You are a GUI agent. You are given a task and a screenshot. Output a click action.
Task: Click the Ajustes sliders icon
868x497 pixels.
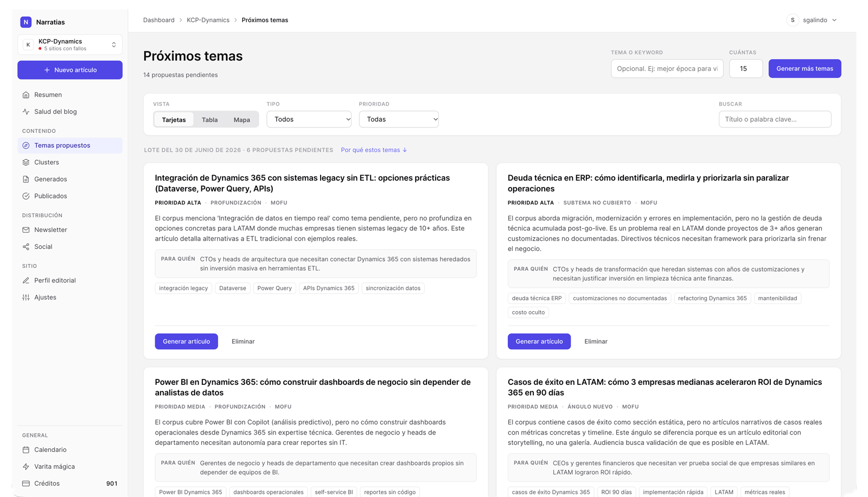point(26,298)
